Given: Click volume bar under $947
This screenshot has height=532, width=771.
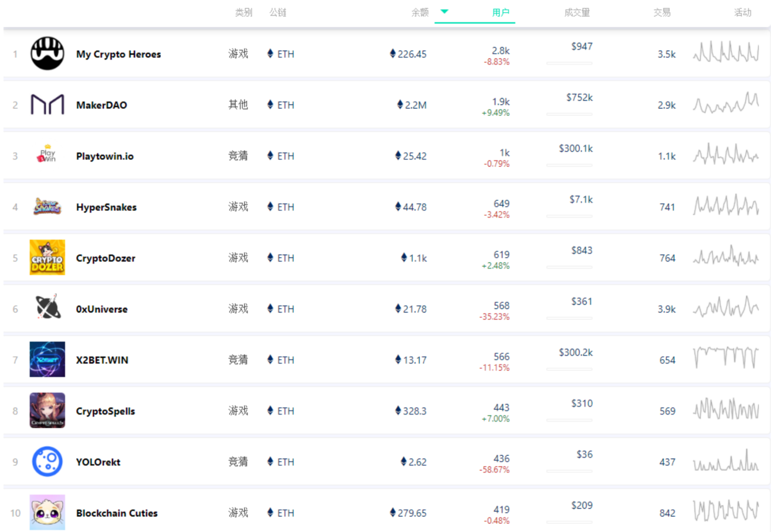Looking at the screenshot, I should (x=569, y=63).
